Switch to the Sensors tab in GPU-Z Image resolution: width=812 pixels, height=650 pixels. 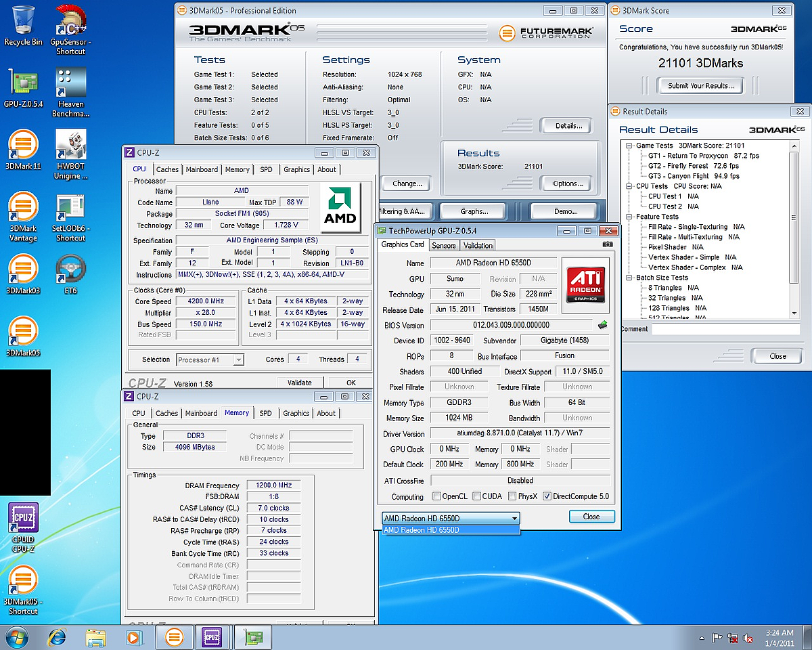(443, 245)
